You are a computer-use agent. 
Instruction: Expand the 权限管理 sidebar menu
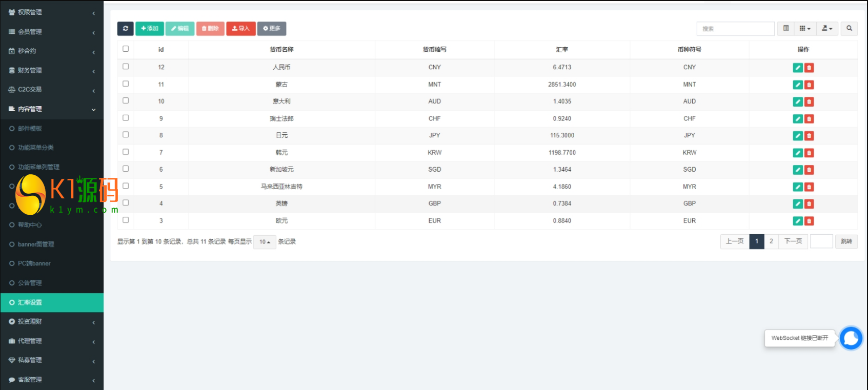(x=52, y=12)
